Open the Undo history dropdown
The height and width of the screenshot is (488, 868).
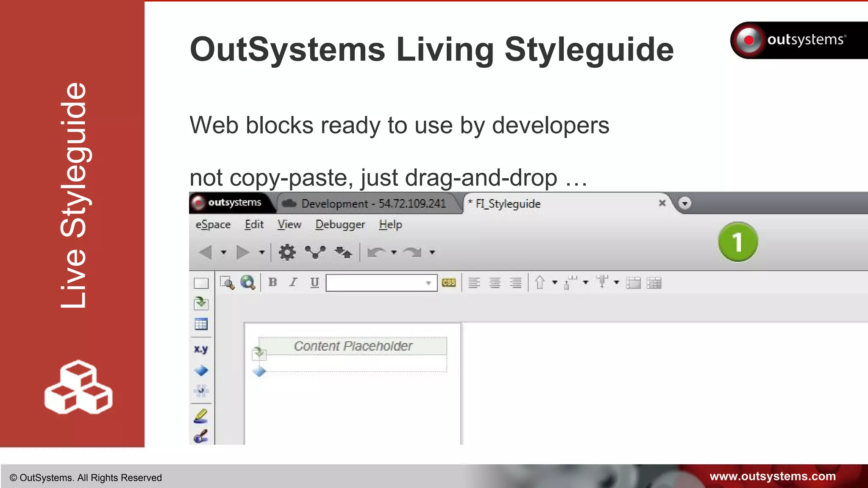[x=394, y=252]
